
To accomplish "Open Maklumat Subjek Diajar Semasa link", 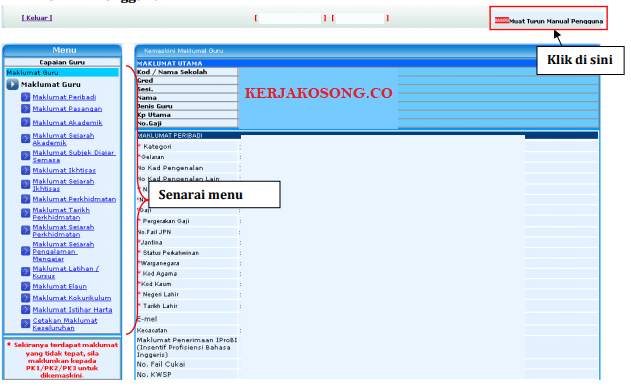I will pos(74,156).
